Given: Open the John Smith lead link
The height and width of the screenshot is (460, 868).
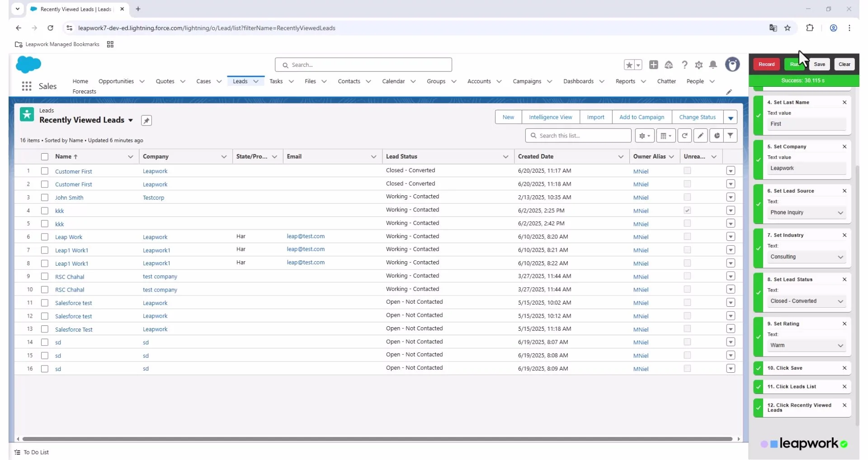Looking at the screenshot, I should click(69, 198).
